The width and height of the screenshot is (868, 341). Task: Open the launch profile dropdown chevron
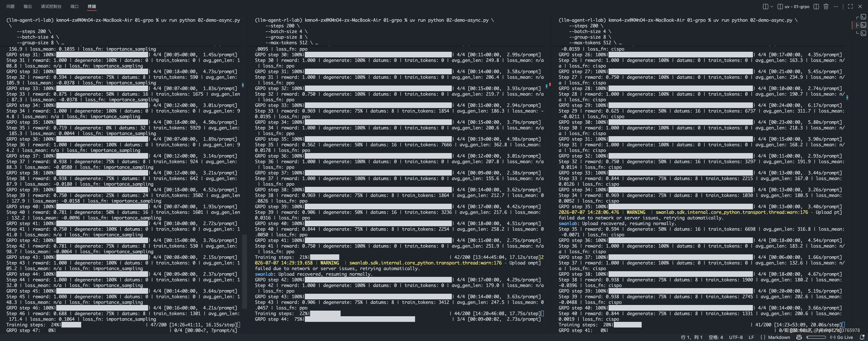pyautogui.click(x=772, y=6)
